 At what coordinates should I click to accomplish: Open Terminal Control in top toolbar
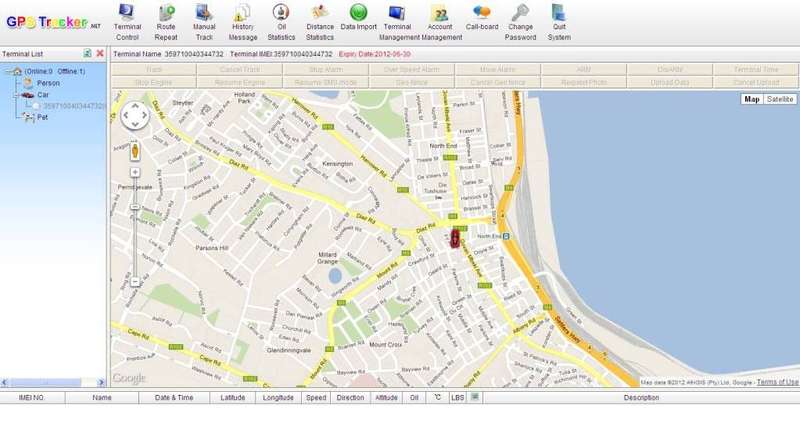[127, 22]
